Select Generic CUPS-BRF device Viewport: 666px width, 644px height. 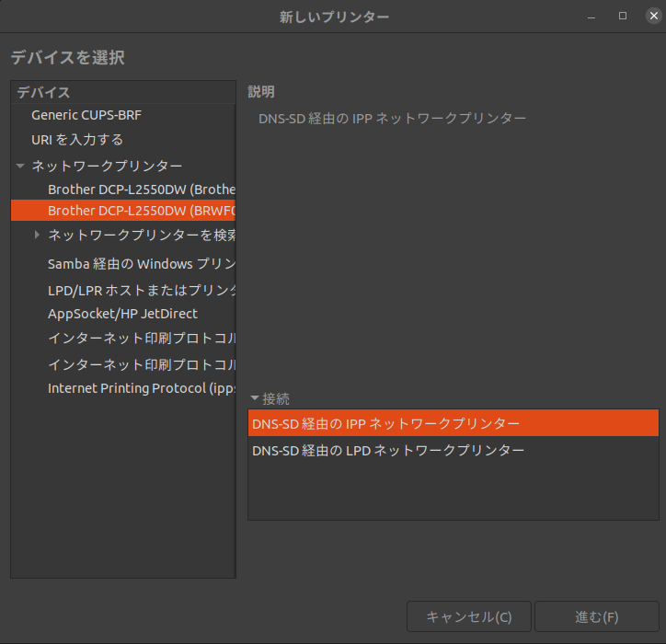(x=86, y=115)
